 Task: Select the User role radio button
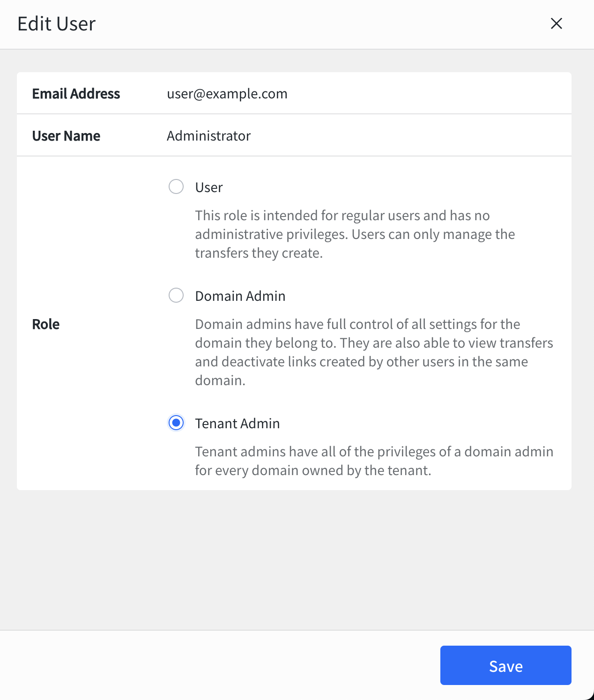pyautogui.click(x=176, y=187)
